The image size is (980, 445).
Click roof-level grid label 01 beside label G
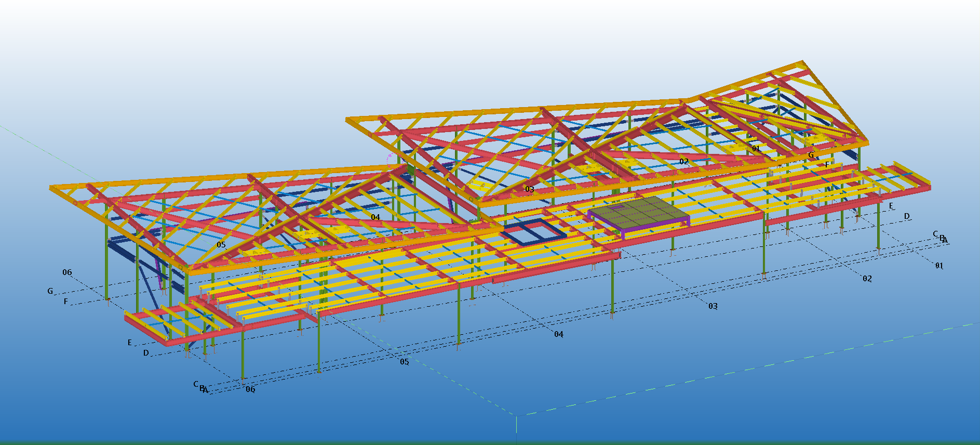tap(756, 149)
